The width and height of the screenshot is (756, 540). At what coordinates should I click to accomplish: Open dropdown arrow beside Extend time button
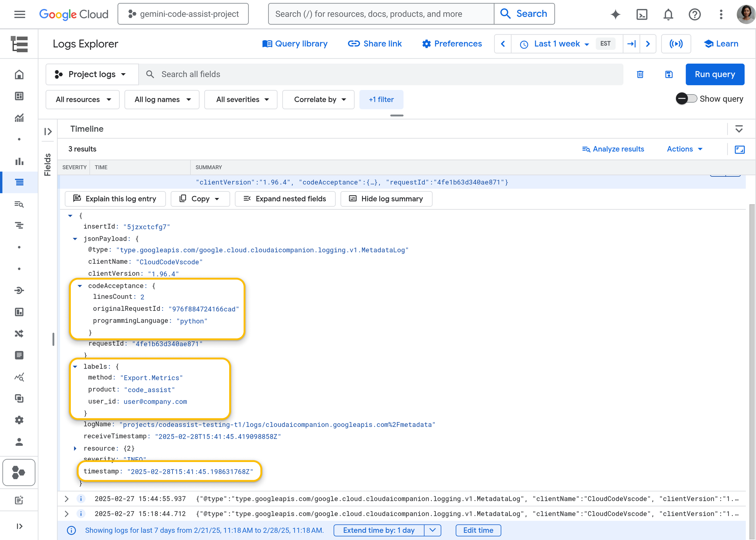click(433, 530)
